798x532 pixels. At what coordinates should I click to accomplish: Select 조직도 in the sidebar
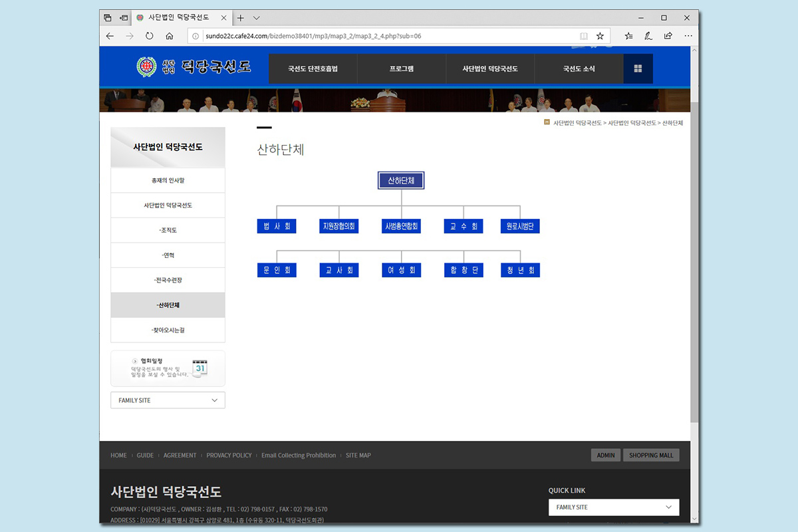168,230
